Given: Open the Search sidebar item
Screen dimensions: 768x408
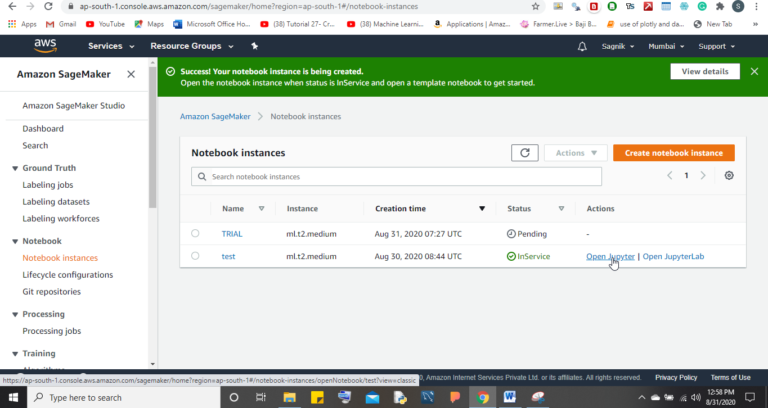Looking at the screenshot, I should pyautogui.click(x=35, y=145).
